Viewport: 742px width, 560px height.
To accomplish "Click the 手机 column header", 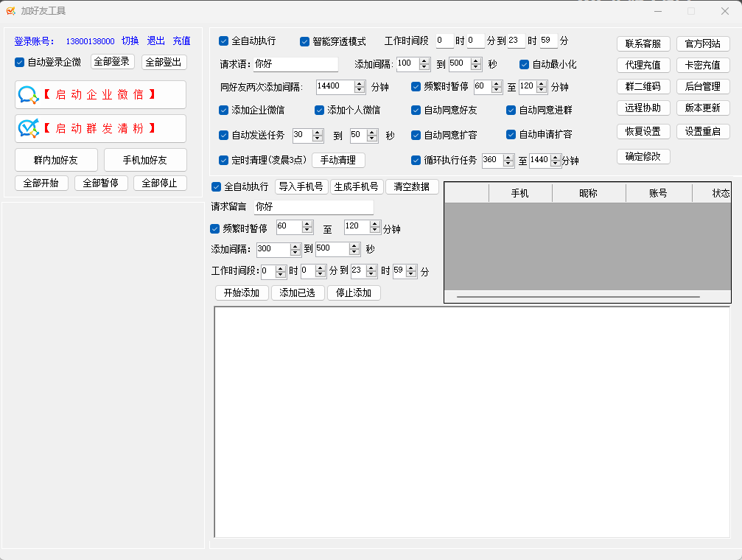I will tap(519, 193).
